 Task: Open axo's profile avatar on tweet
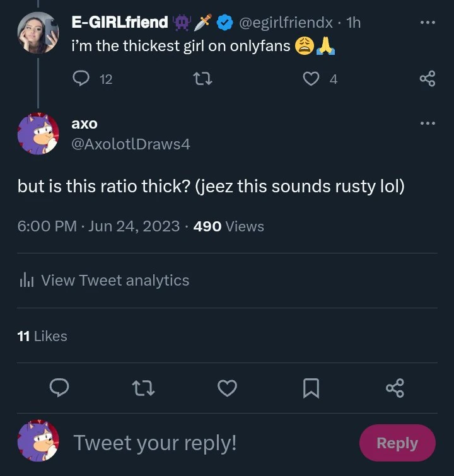(38, 134)
